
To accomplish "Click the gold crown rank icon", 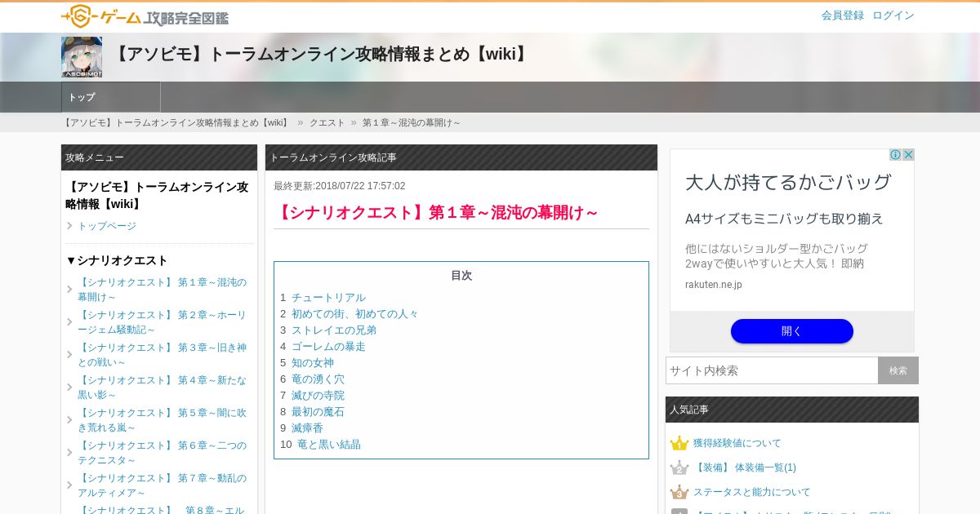I will tap(679, 443).
